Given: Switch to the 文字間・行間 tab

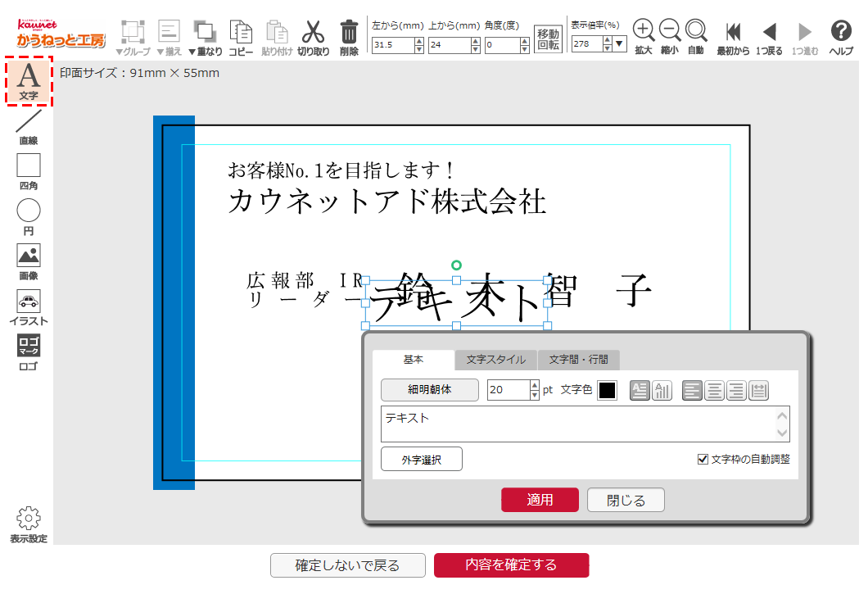Looking at the screenshot, I should coord(578,360).
